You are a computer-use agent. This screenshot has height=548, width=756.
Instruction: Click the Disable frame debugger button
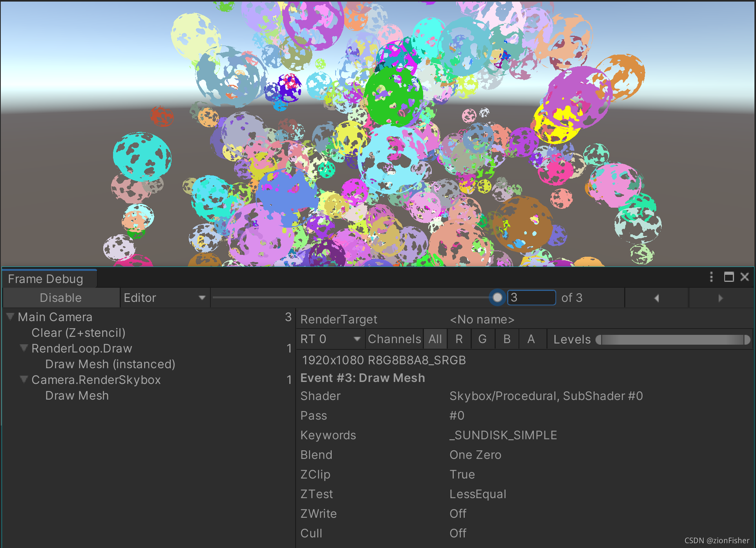61,298
